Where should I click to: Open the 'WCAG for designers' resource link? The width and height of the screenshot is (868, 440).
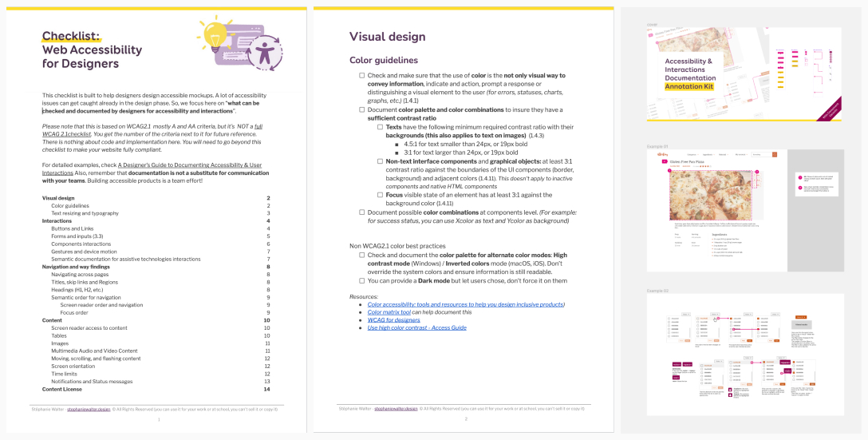point(393,319)
